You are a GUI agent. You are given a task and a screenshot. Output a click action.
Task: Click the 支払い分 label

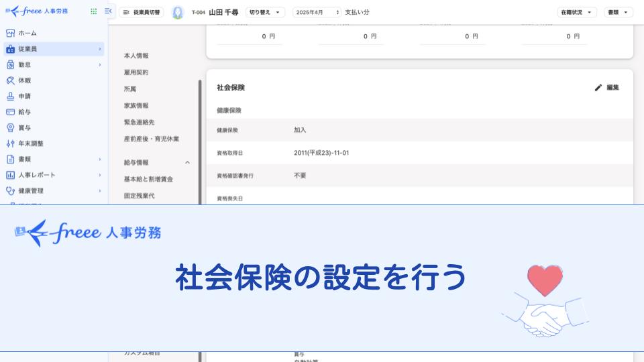pos(357,12)
